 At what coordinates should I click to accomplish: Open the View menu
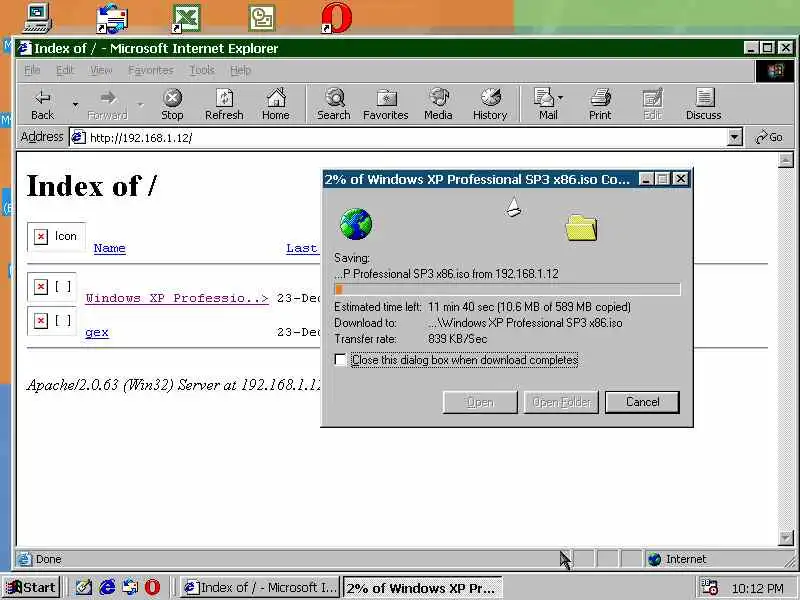[101, 70]
